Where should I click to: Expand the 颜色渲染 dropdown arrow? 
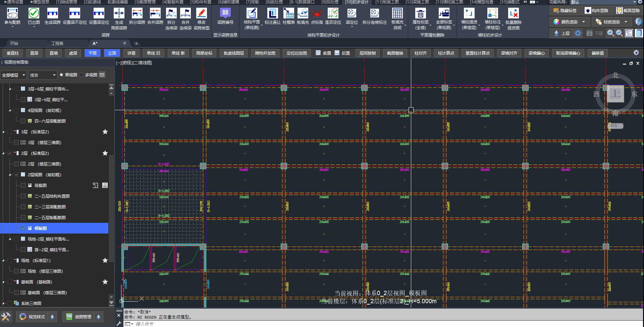coord(584,22)
